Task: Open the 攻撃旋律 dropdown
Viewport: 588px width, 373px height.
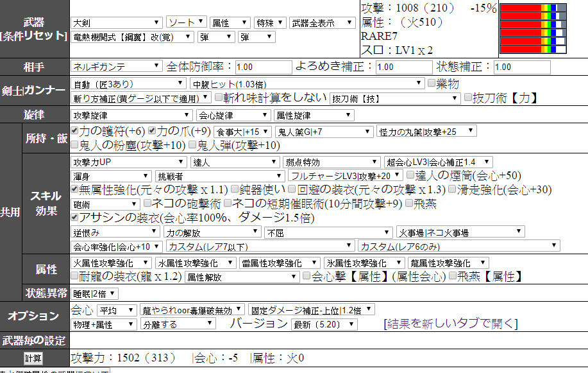Action: pos(131,115)
